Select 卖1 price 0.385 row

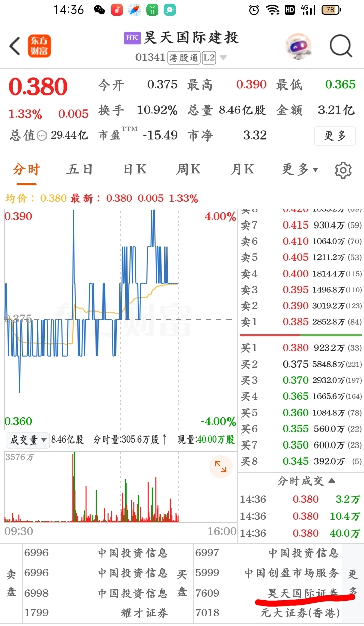[301, 322]
